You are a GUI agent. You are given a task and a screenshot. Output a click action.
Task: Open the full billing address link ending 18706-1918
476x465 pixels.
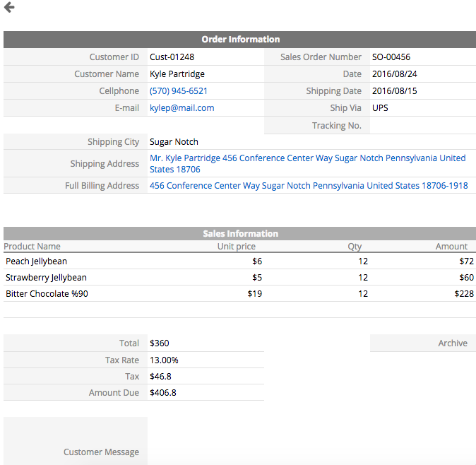coord(309,185)
